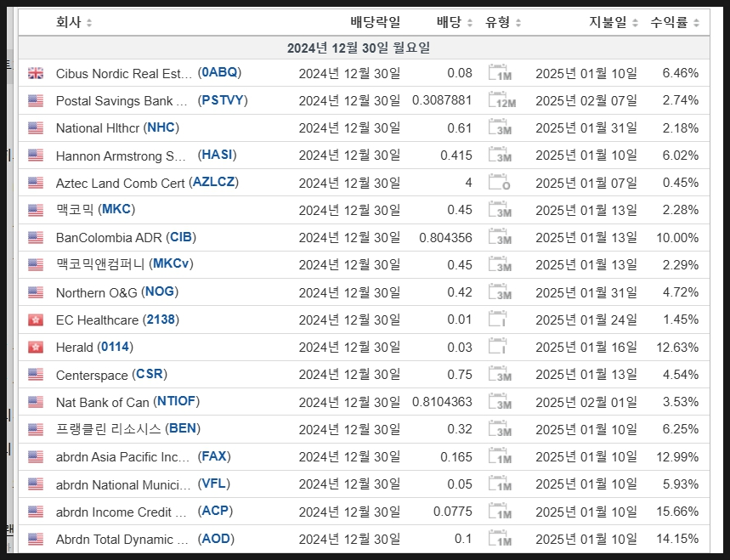This screenshot has height=560, width=730.
Task: Open the BEN ticker link
Action: pos(183,428)
